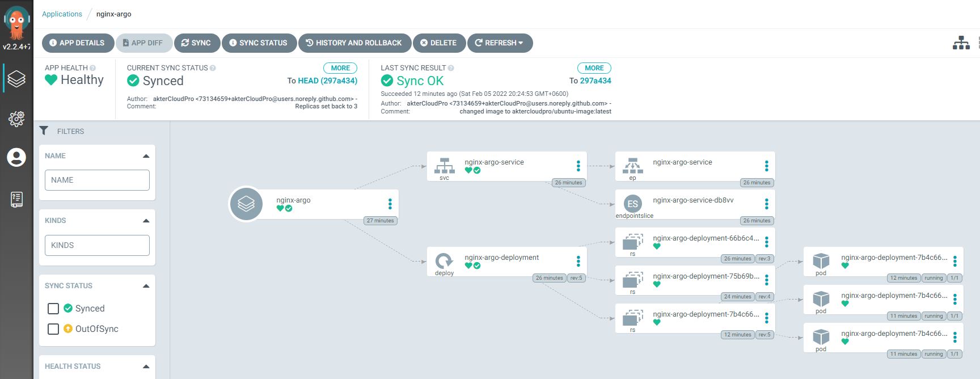Open kebab menu of nginx-argo-service svc node
This screenshot has width=980, height=379.
[x=578, y=166]
